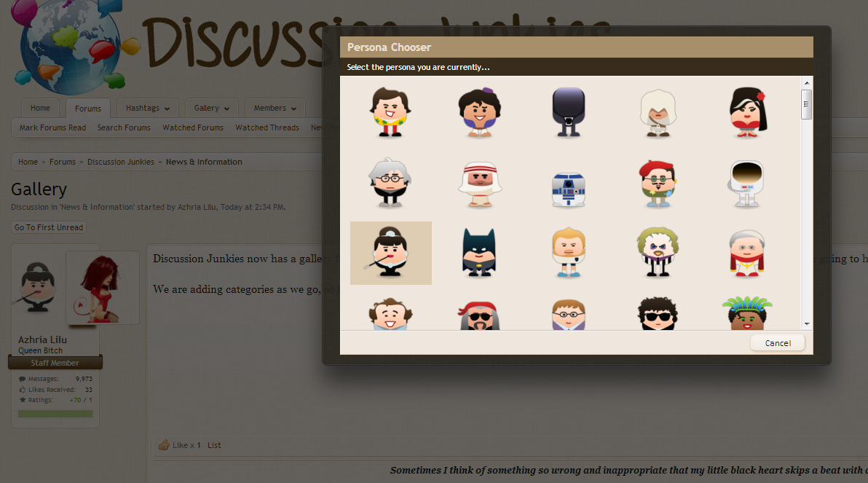This screenshot has height=483, width=868.
Task: Click the poster's persona avatar thumbnail
Action: (x=38, y=288)
